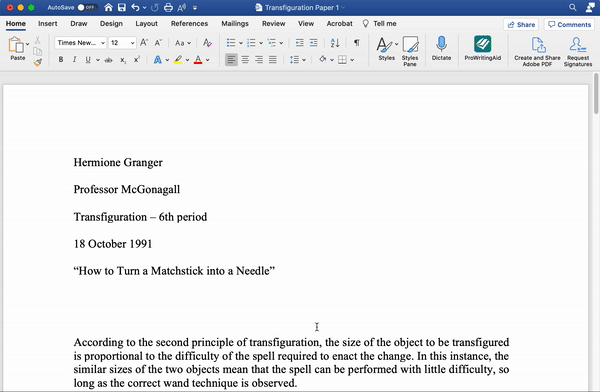
Task: Justify the text
Action: (272, 60)
